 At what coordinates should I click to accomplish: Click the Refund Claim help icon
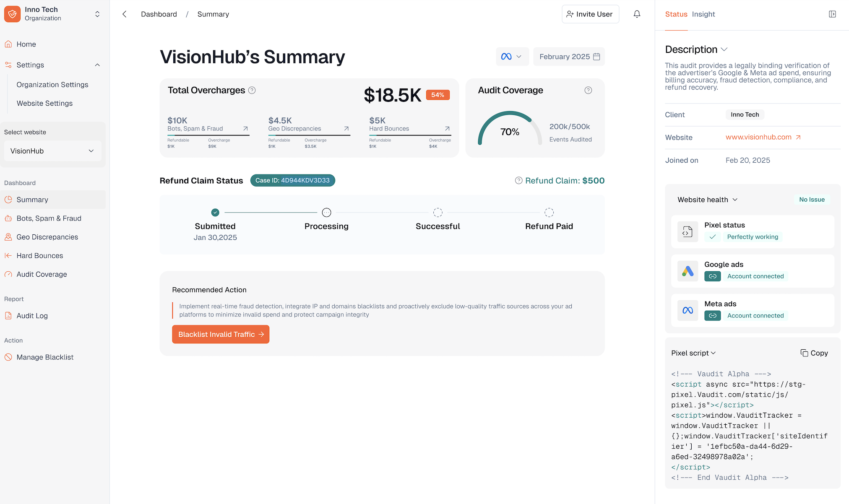(519, 180)
